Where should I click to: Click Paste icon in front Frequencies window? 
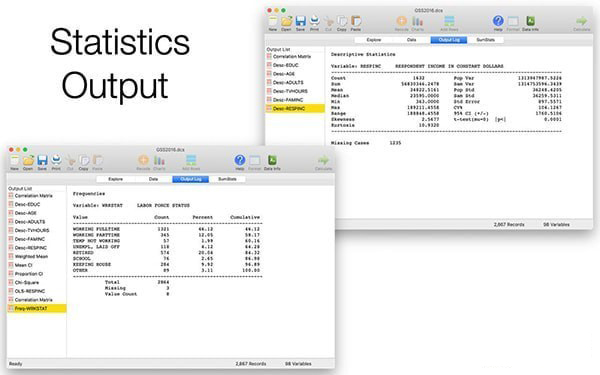(x=98, y=160)
